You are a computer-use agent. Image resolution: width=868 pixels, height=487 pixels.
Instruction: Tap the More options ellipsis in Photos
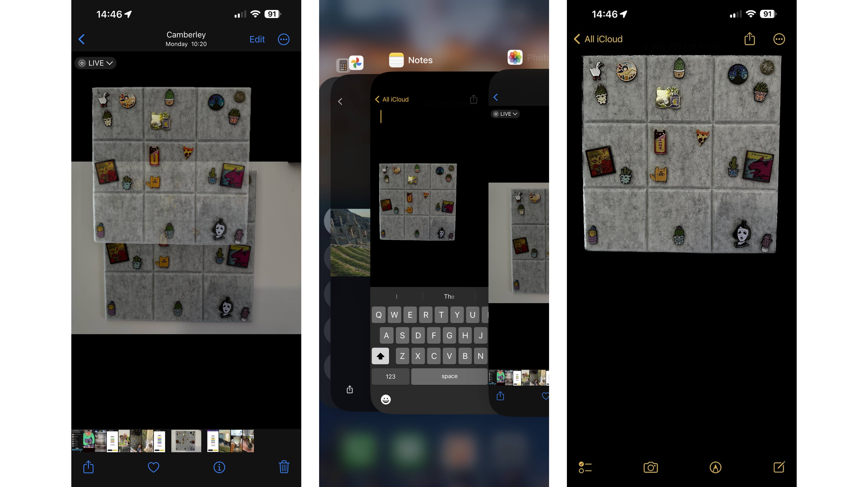click(x=284, y=39)
